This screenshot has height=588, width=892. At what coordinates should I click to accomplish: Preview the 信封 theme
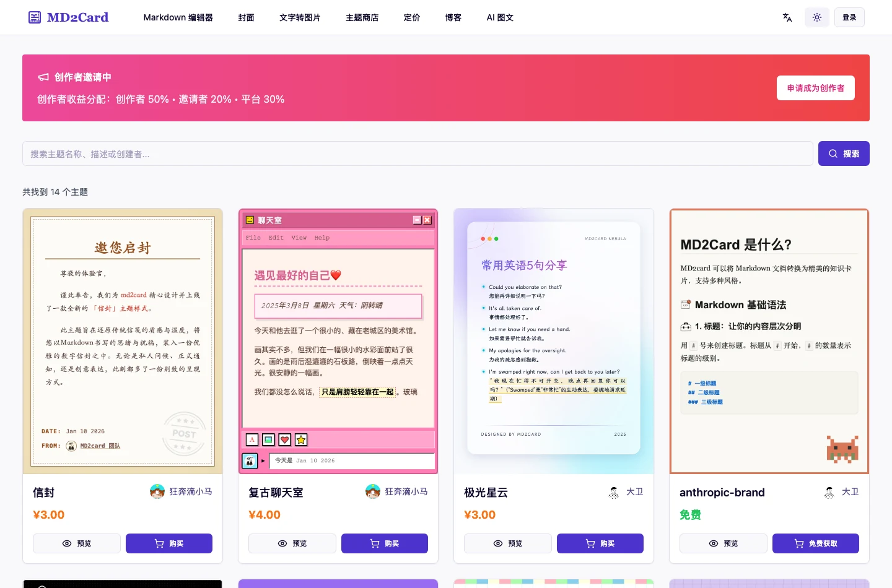[x=77, y=543]
